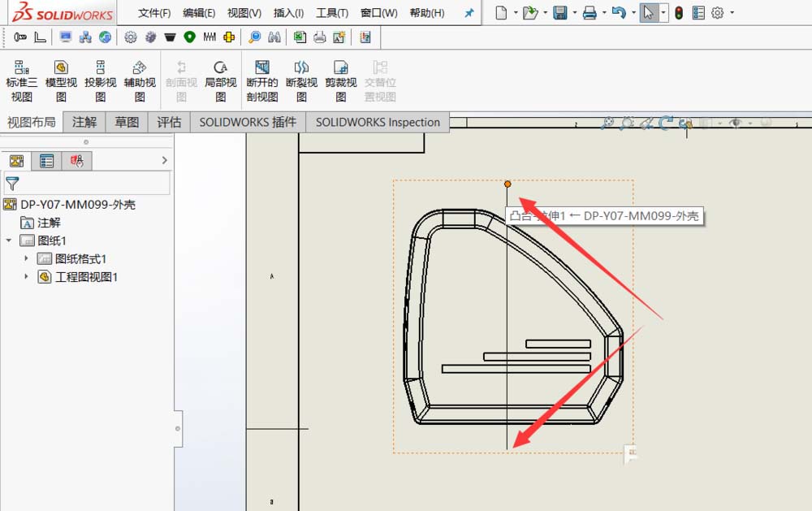
Task: Open the Undo dropdown arrow
Action: coord(634,12)
